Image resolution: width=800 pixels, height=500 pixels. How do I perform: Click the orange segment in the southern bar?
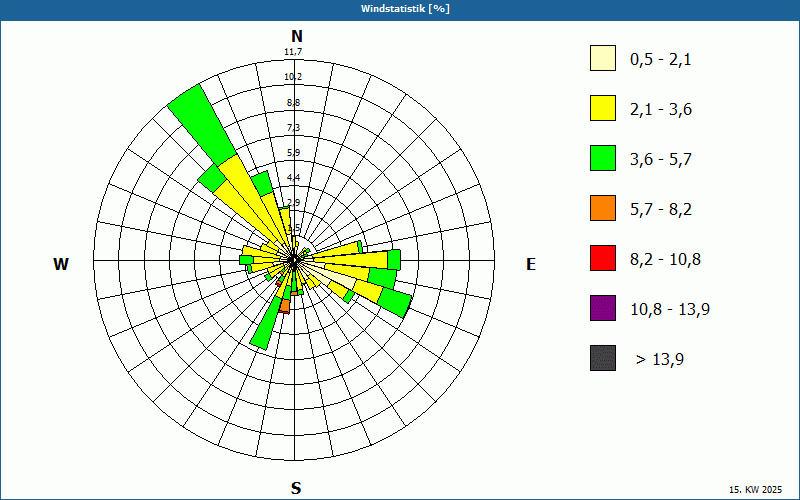click(284, 306)
